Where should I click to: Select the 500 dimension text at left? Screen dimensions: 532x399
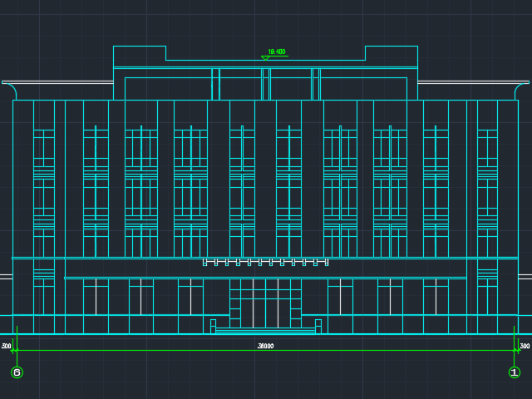(x=7, y=346)
